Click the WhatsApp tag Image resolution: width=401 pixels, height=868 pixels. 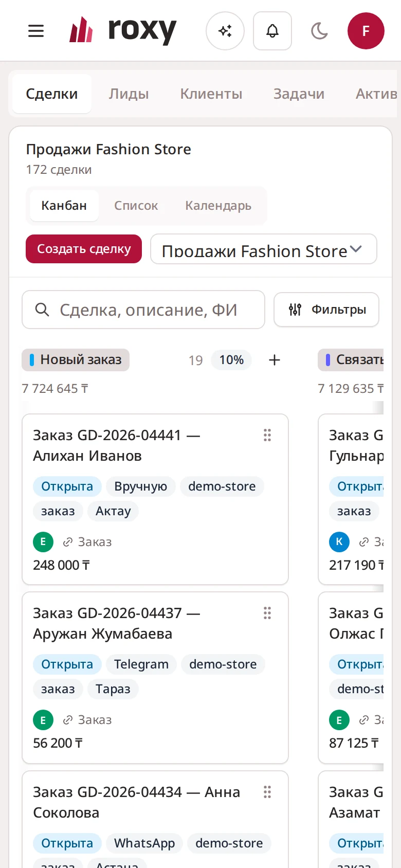pos(144,843)
